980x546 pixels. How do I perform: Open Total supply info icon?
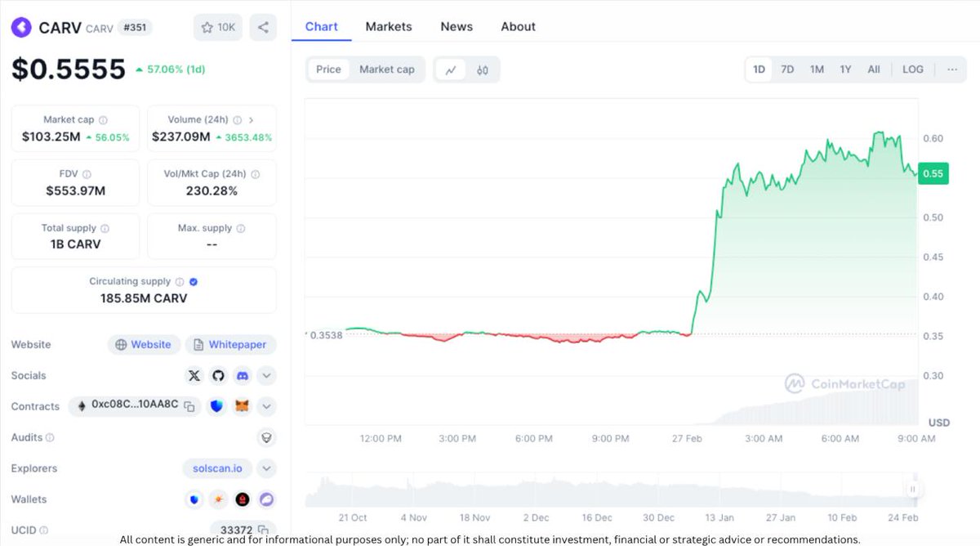pos(105,229)
